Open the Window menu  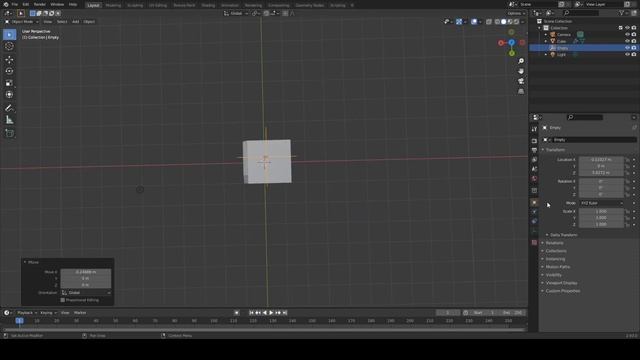[57, 4]
